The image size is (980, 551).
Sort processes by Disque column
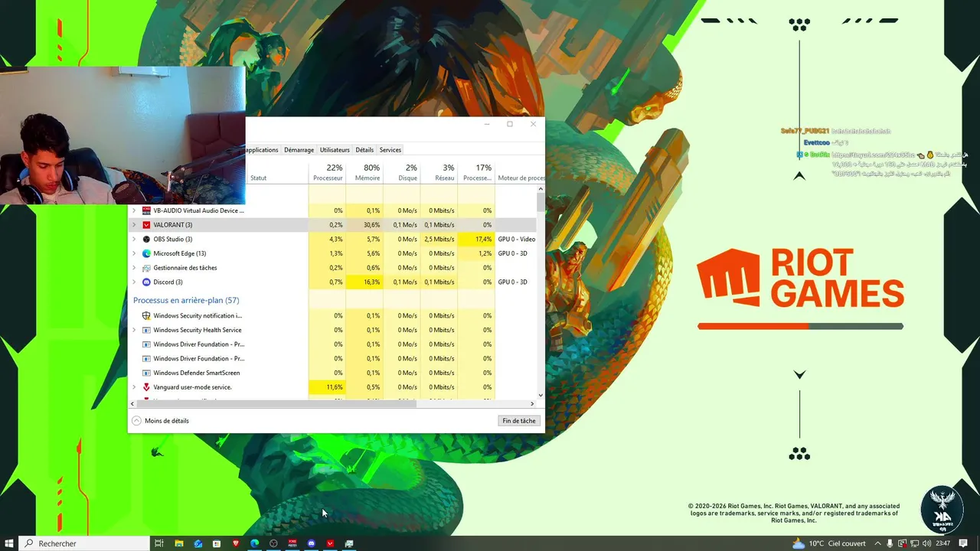coord(403,173)
